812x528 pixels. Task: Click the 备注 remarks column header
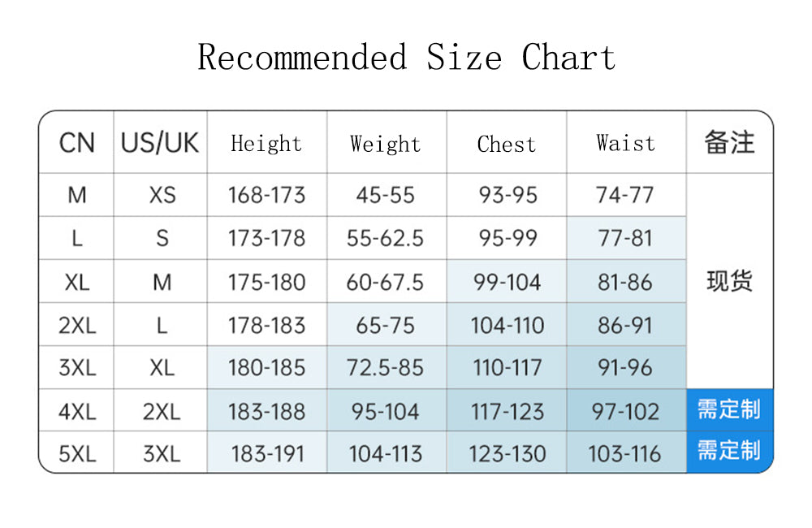[x=729, y=143]
